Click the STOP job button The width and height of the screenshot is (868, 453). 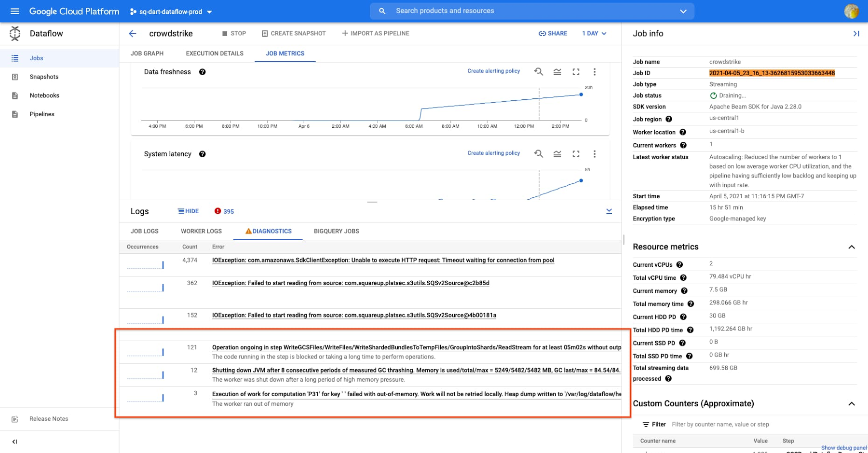(234, 33)
